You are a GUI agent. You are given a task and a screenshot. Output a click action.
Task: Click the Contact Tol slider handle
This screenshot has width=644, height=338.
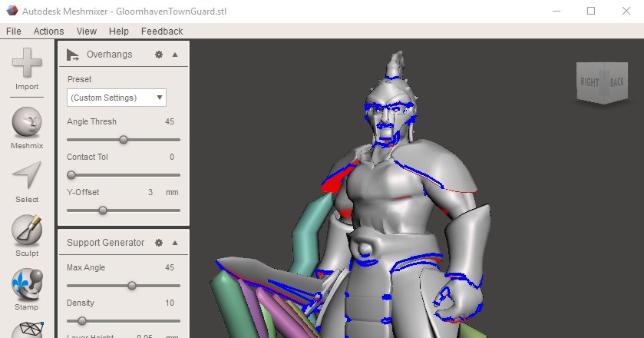(x=71, y=175)
